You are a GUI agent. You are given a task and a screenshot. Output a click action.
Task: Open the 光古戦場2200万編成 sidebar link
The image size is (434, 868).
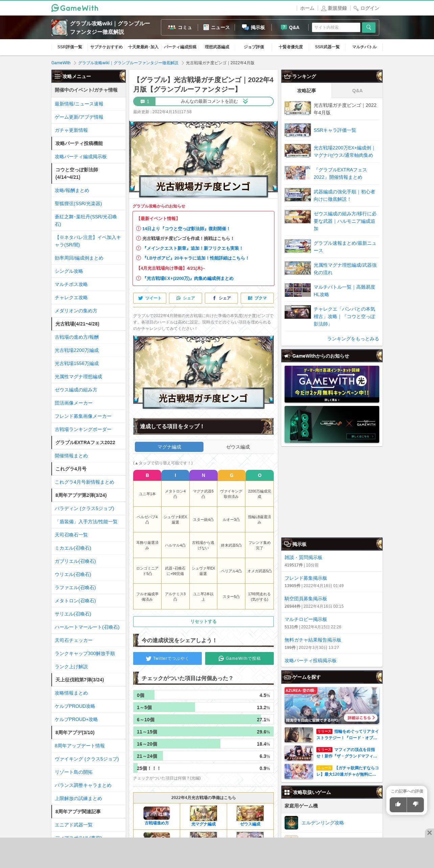click(77, 350)
